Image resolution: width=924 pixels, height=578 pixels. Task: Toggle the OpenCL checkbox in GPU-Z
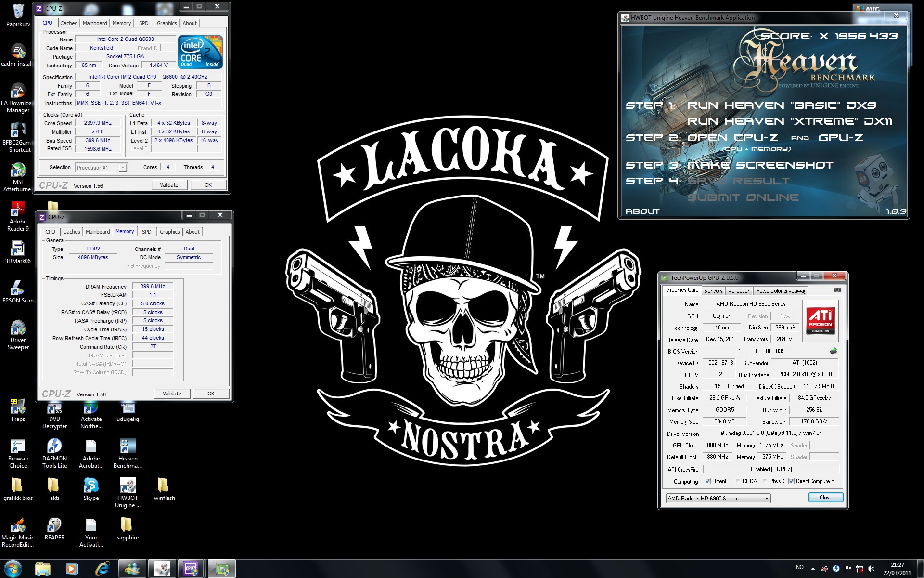click(707, 481)
